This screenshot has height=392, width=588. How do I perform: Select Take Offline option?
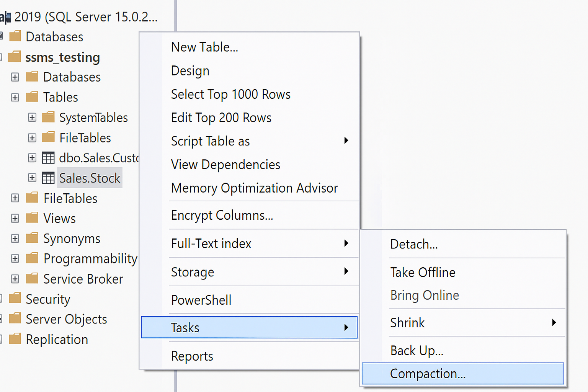click(x=423, y=272)
